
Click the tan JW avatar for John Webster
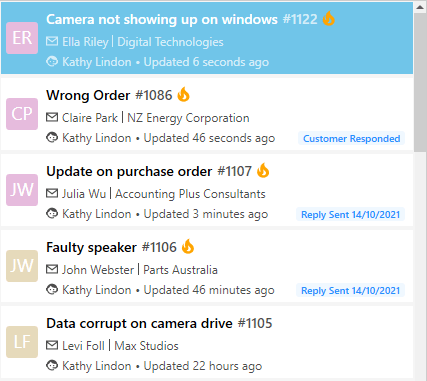(x=22, y=266)
